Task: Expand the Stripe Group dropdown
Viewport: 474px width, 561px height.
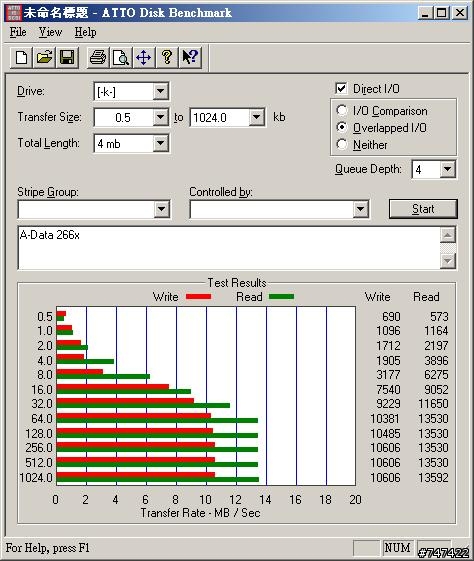Action: [161, 209]
